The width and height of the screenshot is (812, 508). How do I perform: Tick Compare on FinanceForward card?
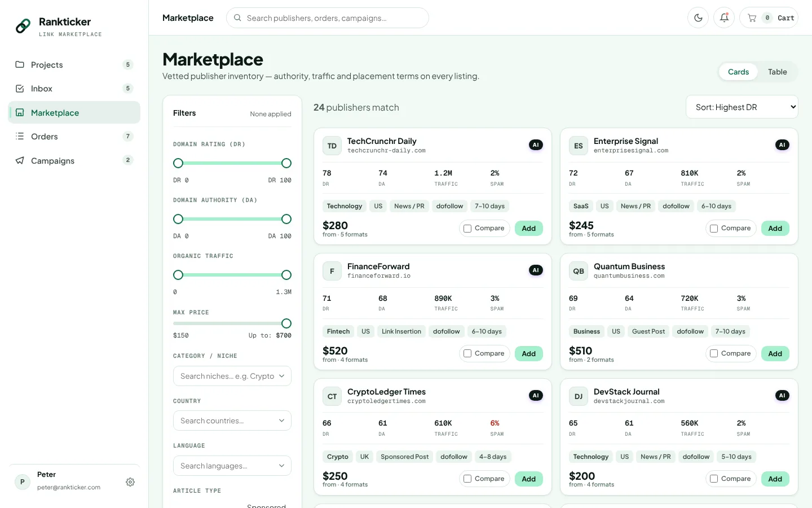click(467, 354)
